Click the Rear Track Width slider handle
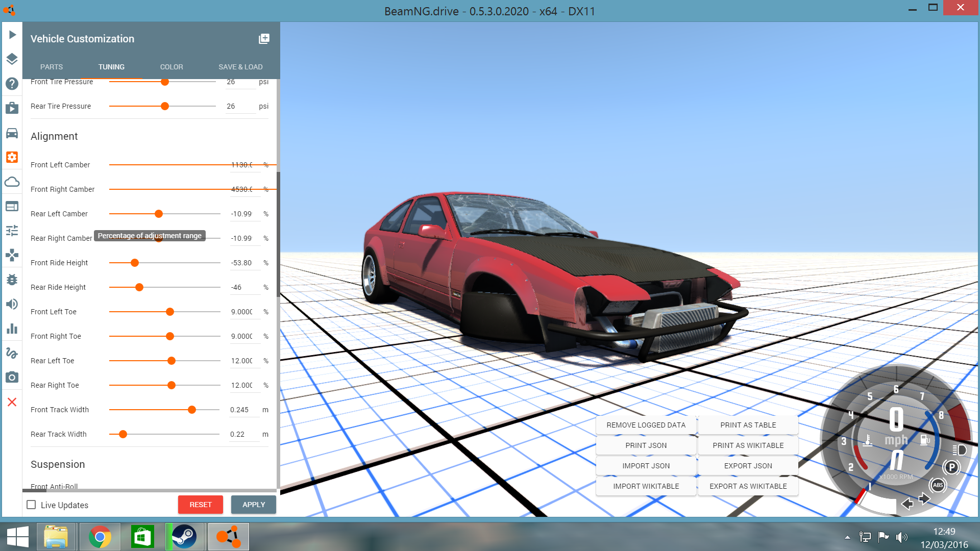This screenshot has height=551, width=980. (123, 434)
